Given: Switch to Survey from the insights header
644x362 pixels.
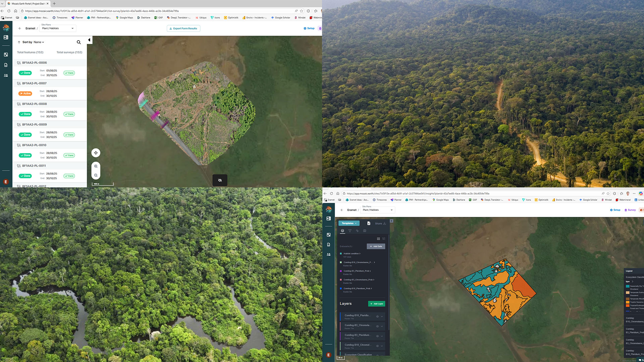Looking at the screenshot, I should [630, 210].
